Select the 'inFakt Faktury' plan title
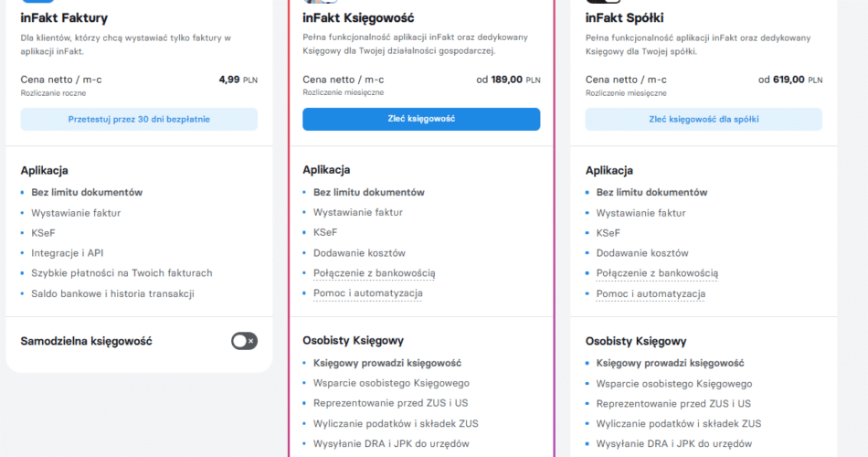This screenshot has width=868, height=457. click(x=64, y=17)
